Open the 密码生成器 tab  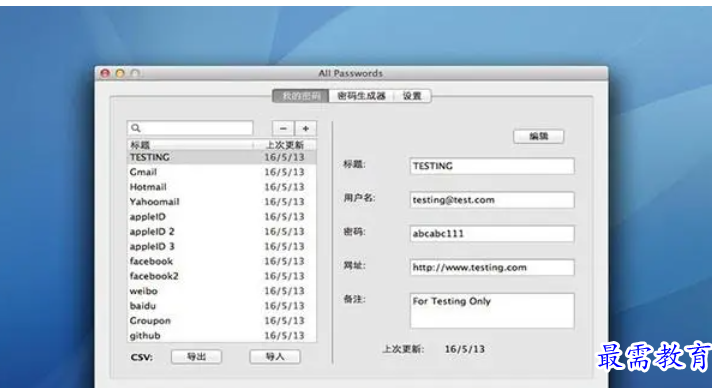pos(361,96)
